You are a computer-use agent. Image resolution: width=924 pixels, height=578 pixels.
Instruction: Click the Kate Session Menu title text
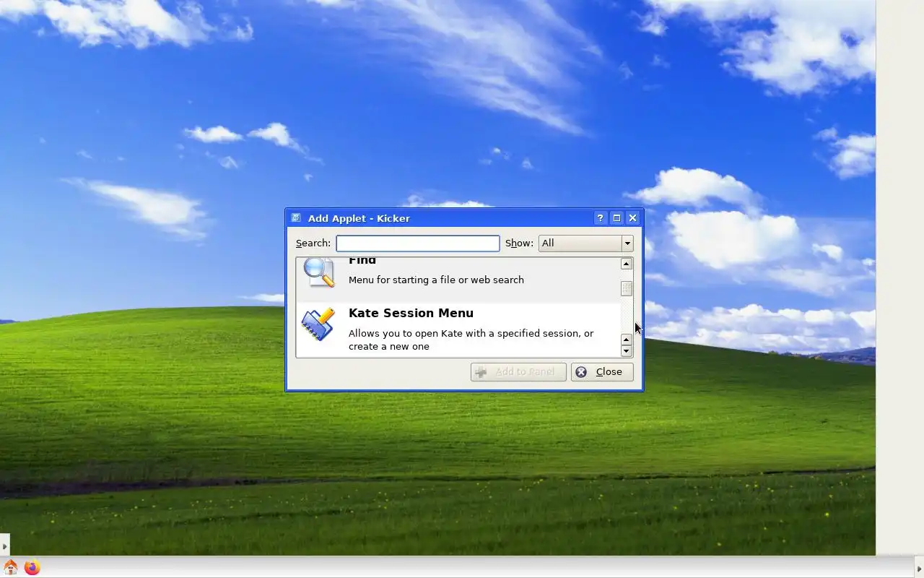[411, 313]
